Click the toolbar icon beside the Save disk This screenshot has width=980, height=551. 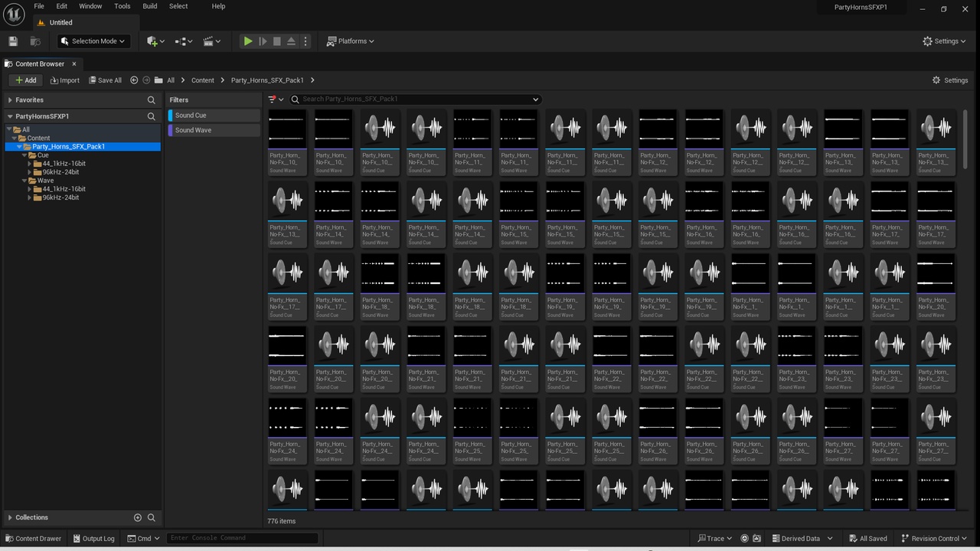[x=35, y=41]
